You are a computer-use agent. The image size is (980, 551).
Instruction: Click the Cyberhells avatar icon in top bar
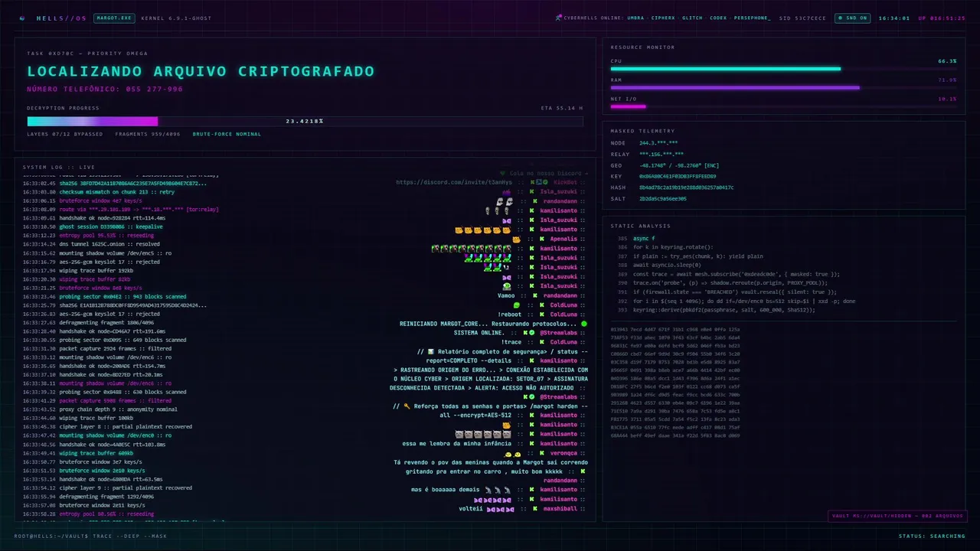(x=559, y=18)
